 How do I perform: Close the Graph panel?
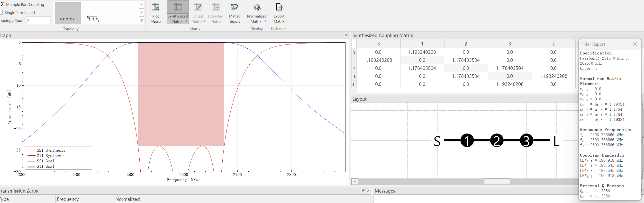point(346,35)
